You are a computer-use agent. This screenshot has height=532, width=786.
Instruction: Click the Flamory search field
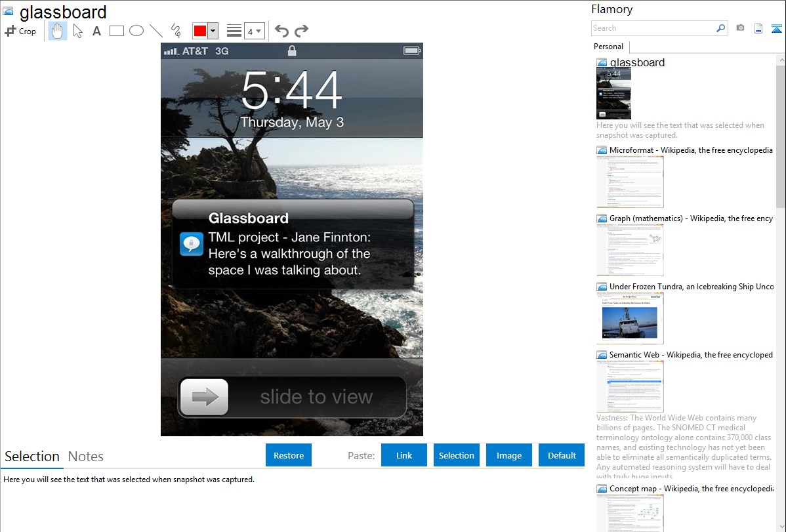point(653,28)
